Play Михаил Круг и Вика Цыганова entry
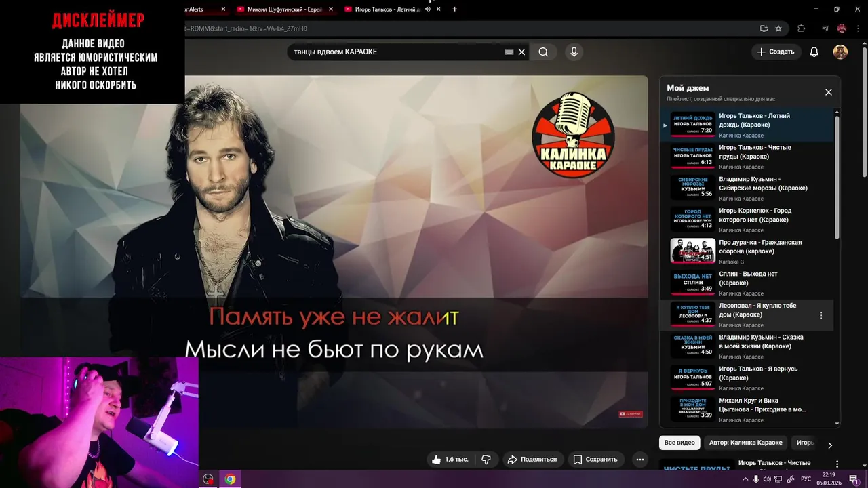This screenshot has width=868, height=488. tap(746, 409)
